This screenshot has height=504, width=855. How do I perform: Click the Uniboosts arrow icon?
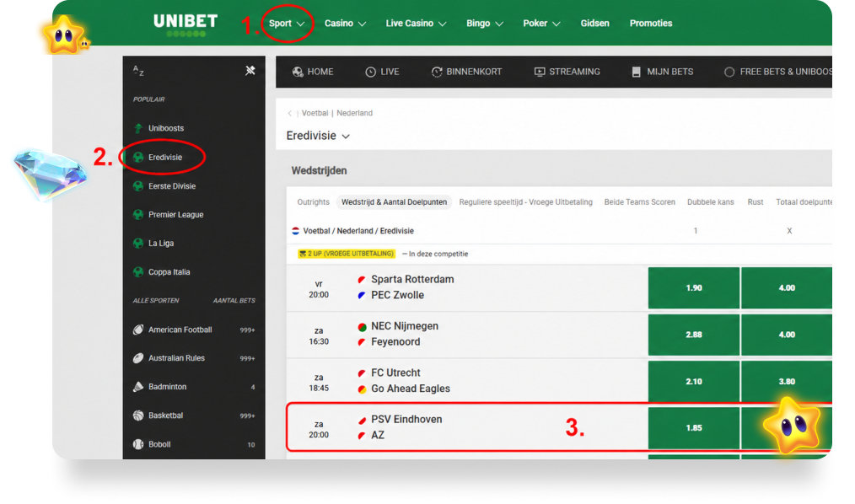tap(138, 128)
